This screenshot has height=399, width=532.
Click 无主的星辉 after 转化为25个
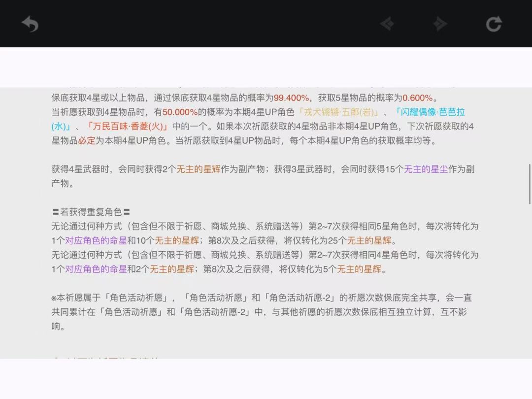[369, 240]
